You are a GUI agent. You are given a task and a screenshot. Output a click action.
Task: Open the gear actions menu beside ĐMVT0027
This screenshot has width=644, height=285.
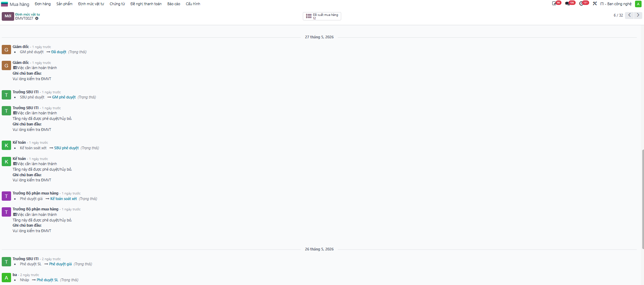pos(37,19)
